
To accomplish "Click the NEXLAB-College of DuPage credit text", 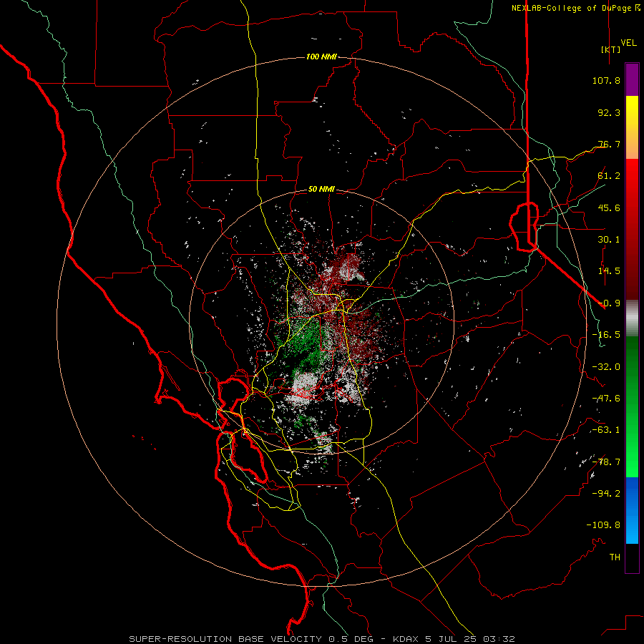I will [x=575, y=8].
